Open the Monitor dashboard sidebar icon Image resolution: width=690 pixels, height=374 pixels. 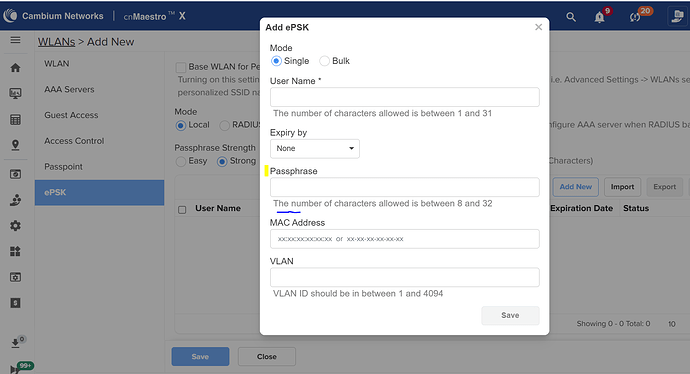click(15, 93)
